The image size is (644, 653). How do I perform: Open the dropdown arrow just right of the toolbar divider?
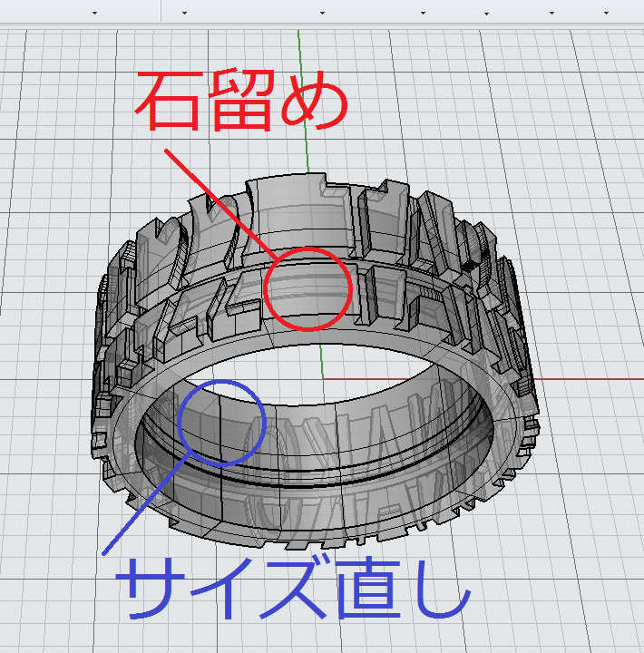(x=184, y=14)
